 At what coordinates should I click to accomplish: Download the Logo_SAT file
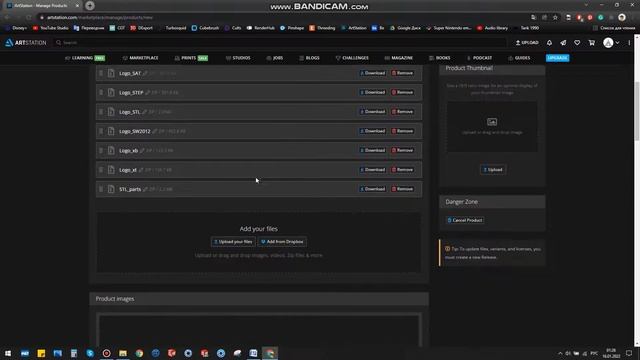(373, 73)
